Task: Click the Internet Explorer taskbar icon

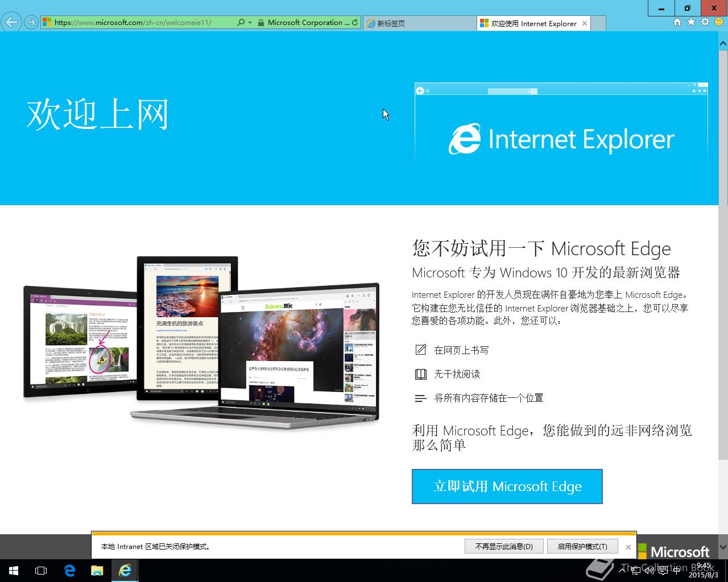Action: pyautogui.click(x=125, y=571)
